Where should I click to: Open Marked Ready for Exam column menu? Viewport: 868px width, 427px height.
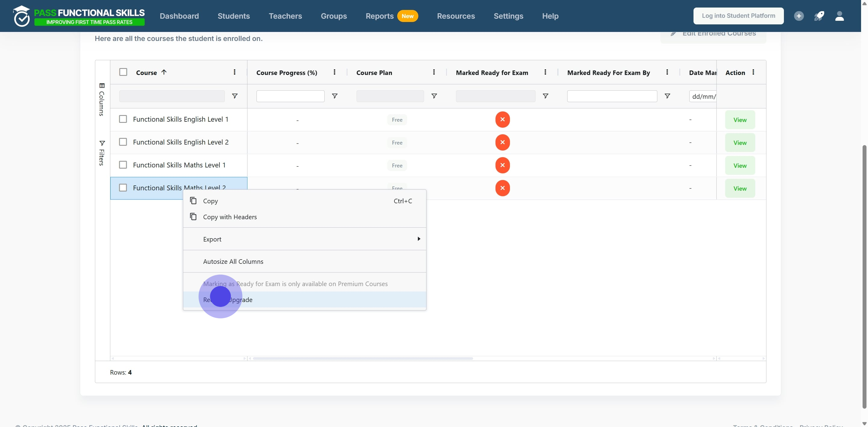point(545,72)
